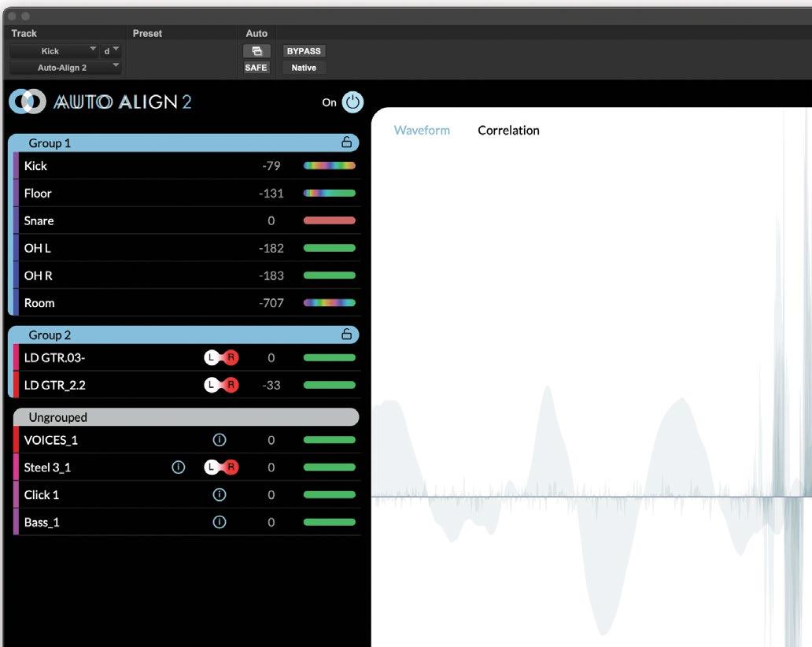Unlock Group 1 padlock icon
Image resolution: width=812 pixels, height=647 pixels.
tap(346, 142)
